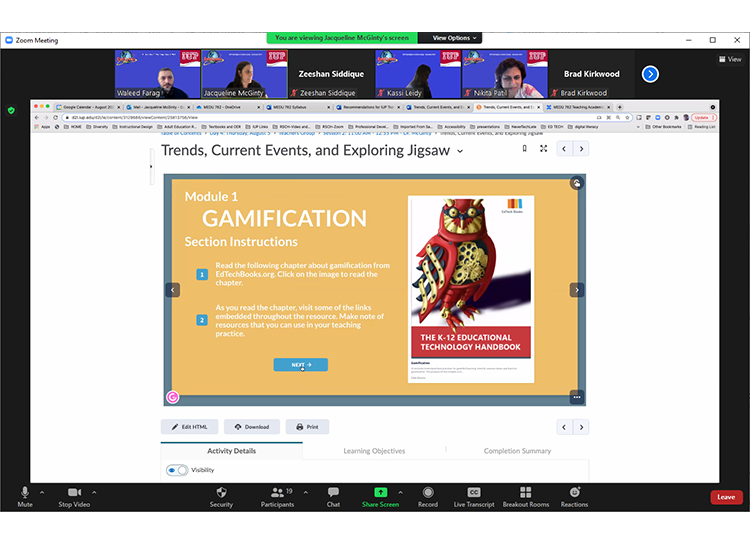This screenshot has height=545, width=750.
Task: Enable Live Transcript captions
Action: click(474, 497)
